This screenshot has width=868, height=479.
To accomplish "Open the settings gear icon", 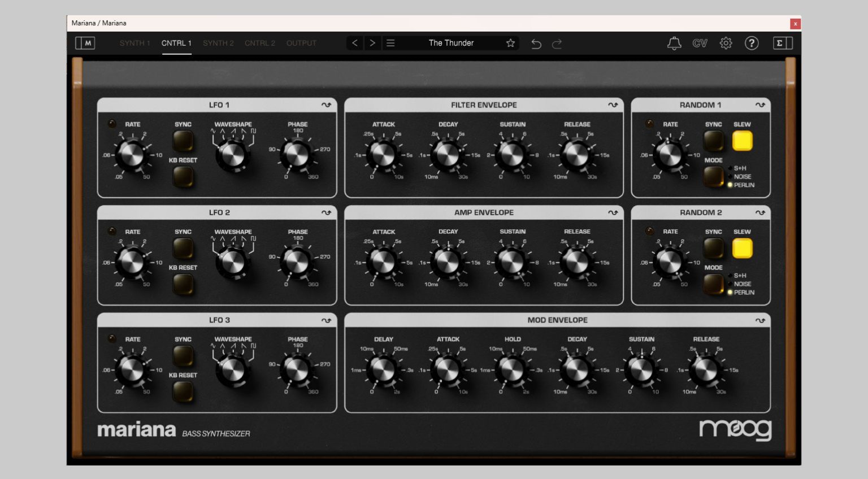I will click(726, 43).
